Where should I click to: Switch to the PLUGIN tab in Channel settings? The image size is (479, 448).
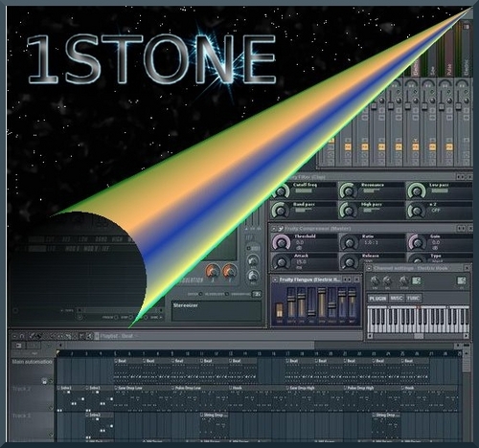377,299
